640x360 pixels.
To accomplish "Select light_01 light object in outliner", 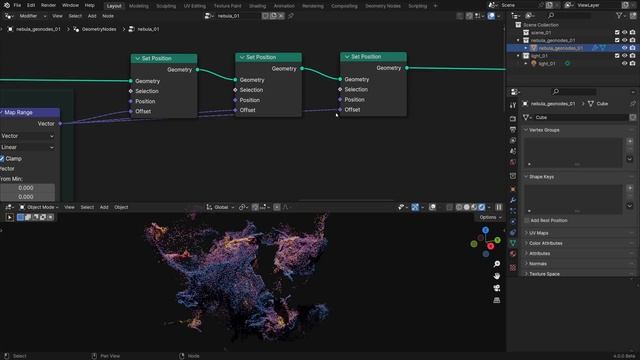I will (x=547, y=64).
